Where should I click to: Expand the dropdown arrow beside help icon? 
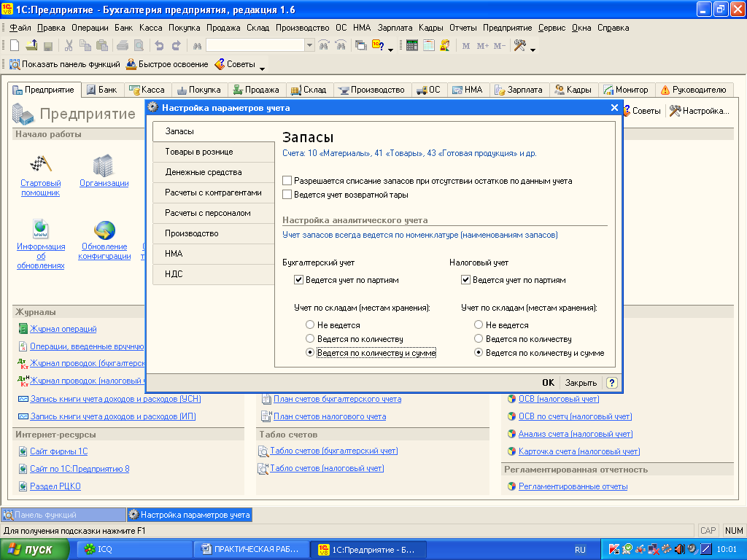(x=391, y=50)
